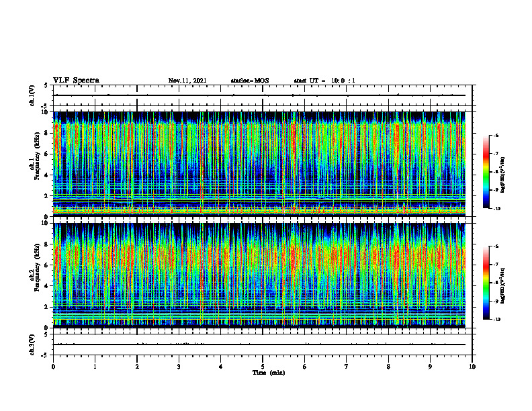Click time axis tick label '6'

[305, 367]
